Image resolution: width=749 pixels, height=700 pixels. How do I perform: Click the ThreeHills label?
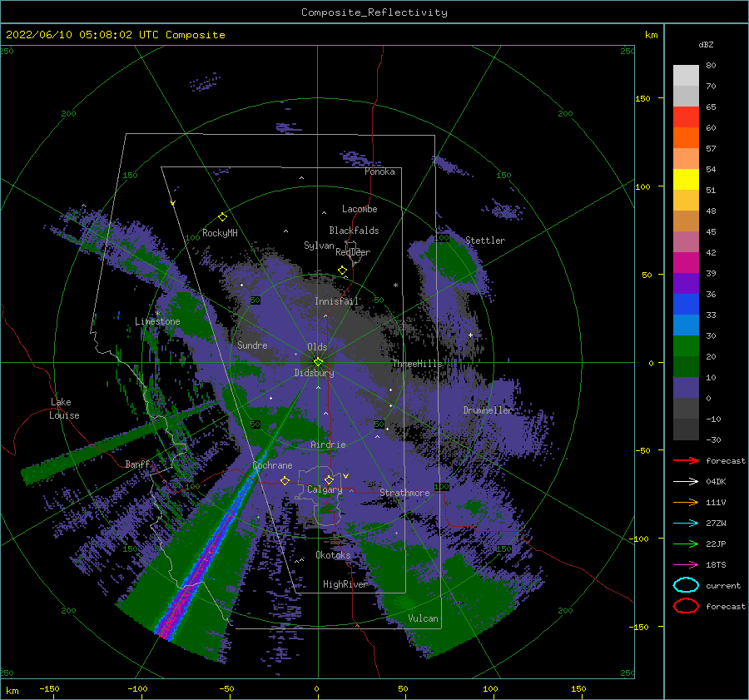pyautogui.click(x=418, y=364)
